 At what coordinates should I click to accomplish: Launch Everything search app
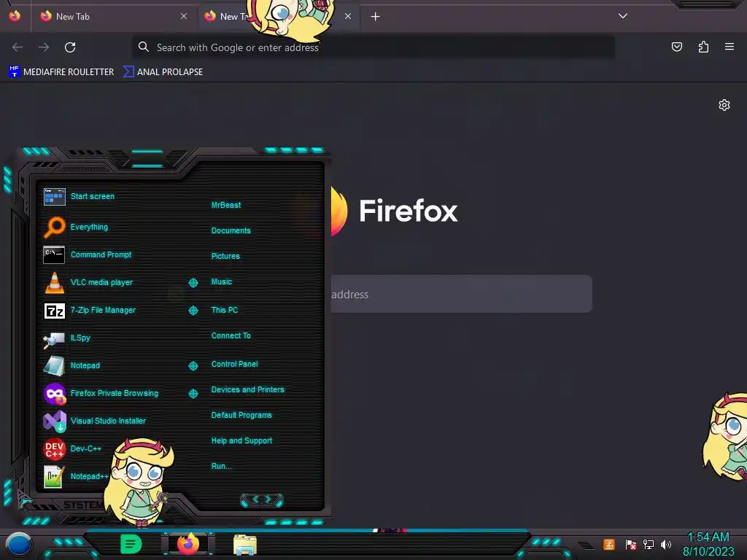click(x=76, y=227)
